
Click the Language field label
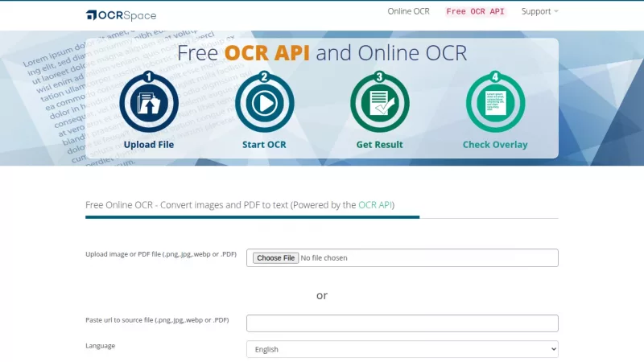point(100,346)
